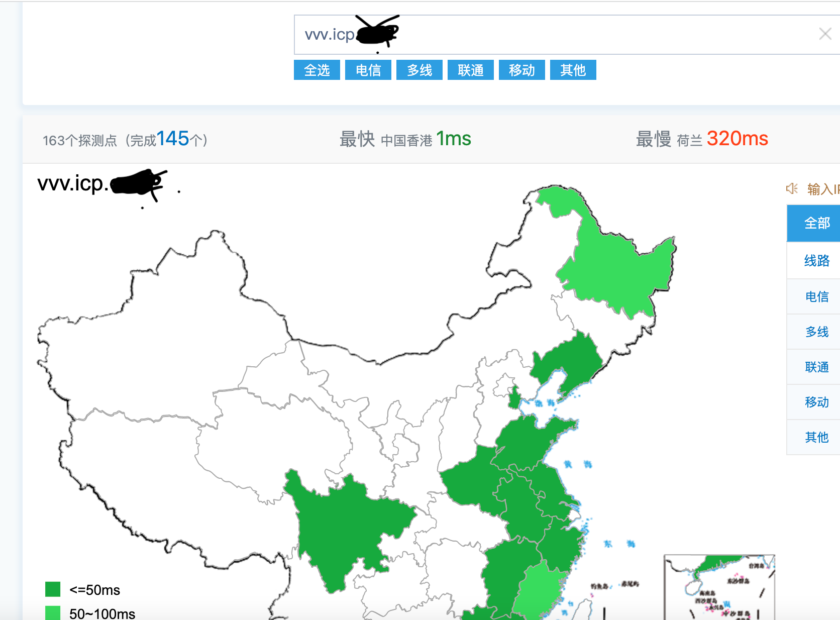Switch to the 电信 tab in the sidebar
This screenshot has width=840, height=620.
[x=816, y=296]
